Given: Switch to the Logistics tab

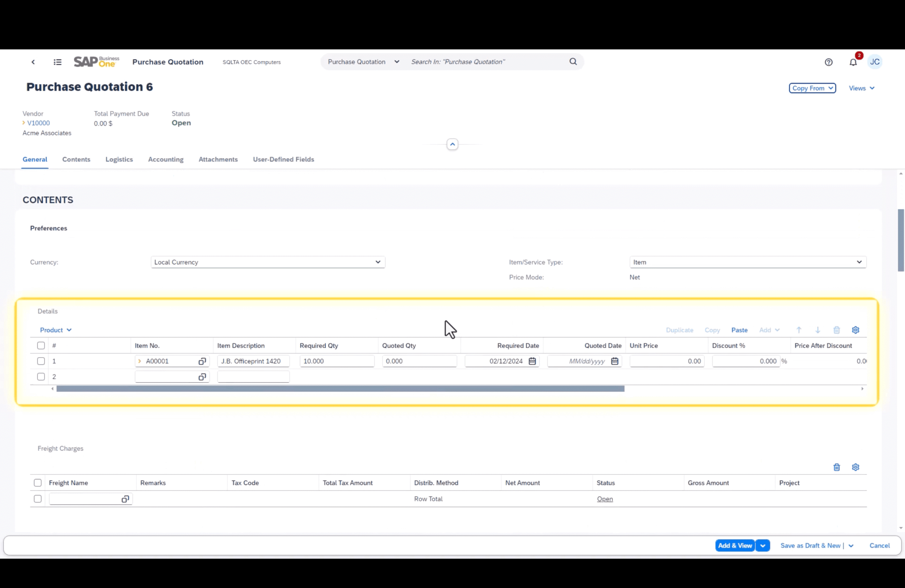Looking at the screenshot, I should tap(119, 160).
